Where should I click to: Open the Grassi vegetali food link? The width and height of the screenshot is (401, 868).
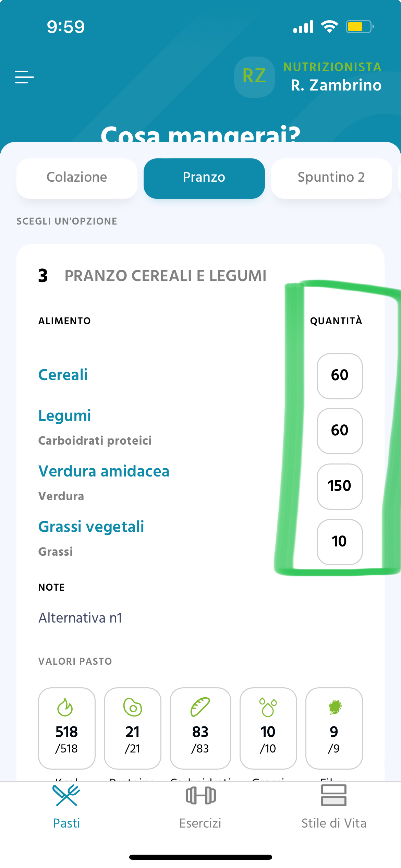[91, 527]
